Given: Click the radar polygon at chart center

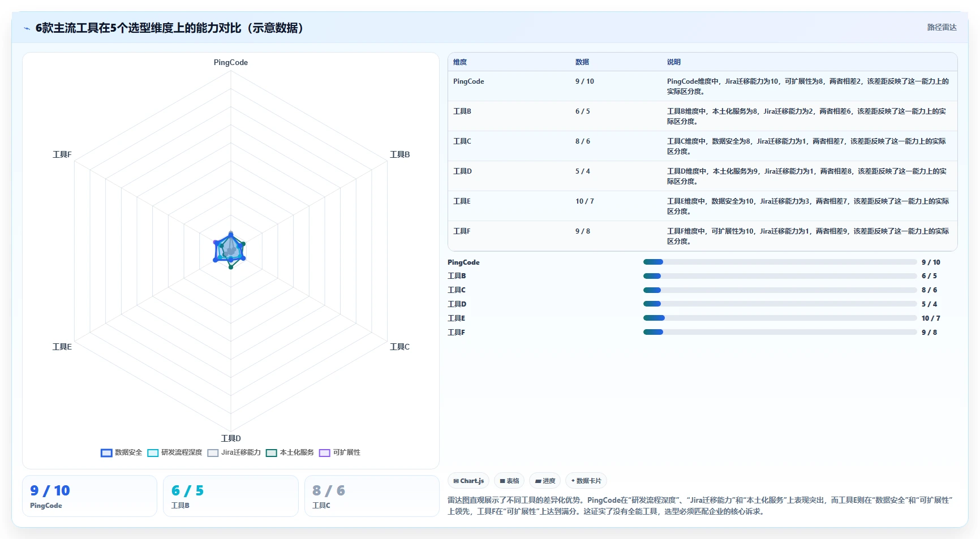Looking at the screenshot, I should click(230, 249).
